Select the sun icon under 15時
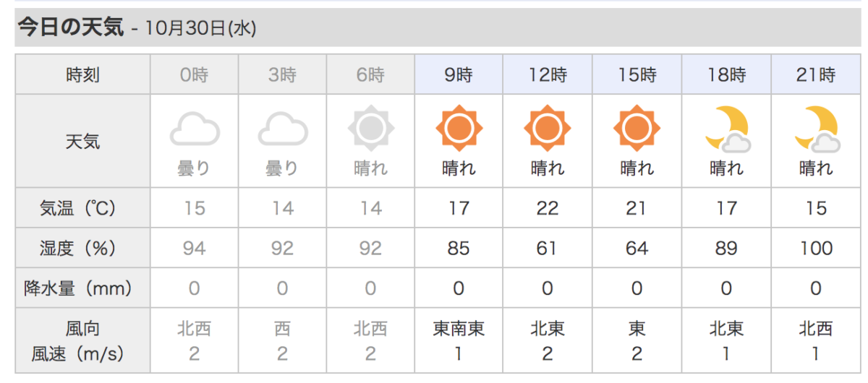Viewport: 868px width, 383px height. 637,129
